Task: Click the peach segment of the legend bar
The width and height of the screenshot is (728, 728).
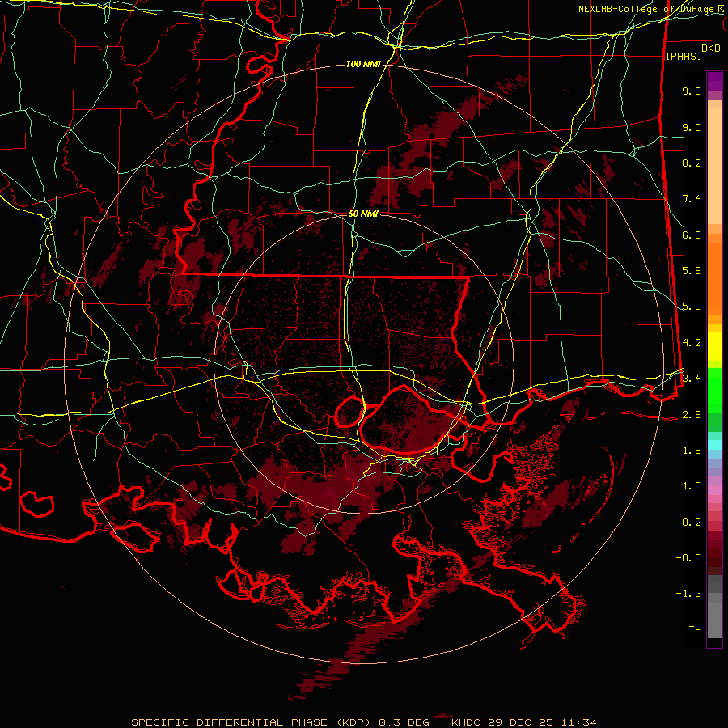Action: [714, 163]
